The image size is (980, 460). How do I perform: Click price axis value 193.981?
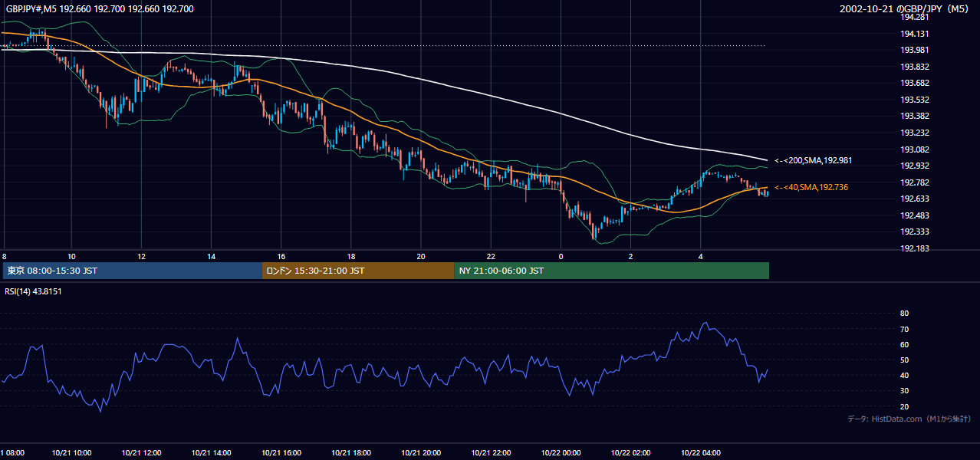[915, 50]
